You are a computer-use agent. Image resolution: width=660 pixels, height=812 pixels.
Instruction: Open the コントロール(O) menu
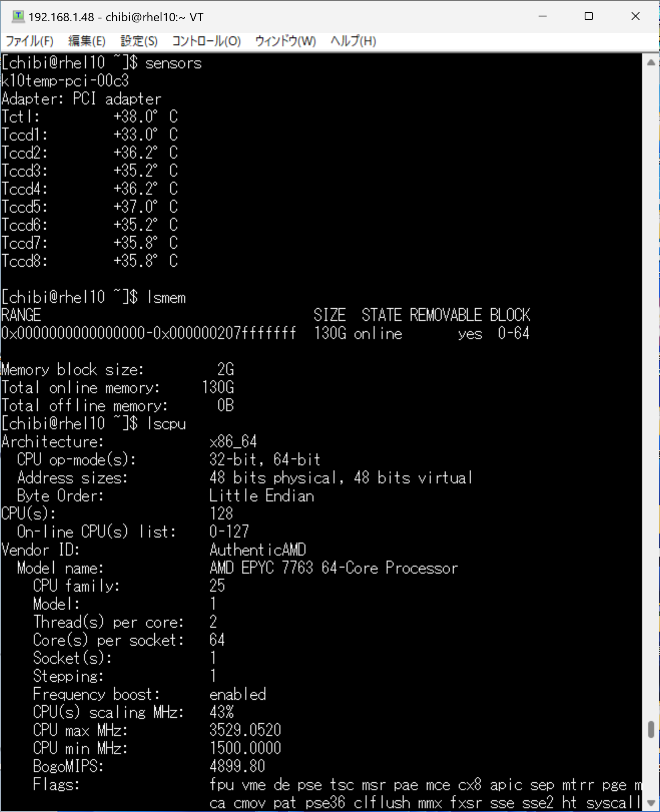coord(206,41)
